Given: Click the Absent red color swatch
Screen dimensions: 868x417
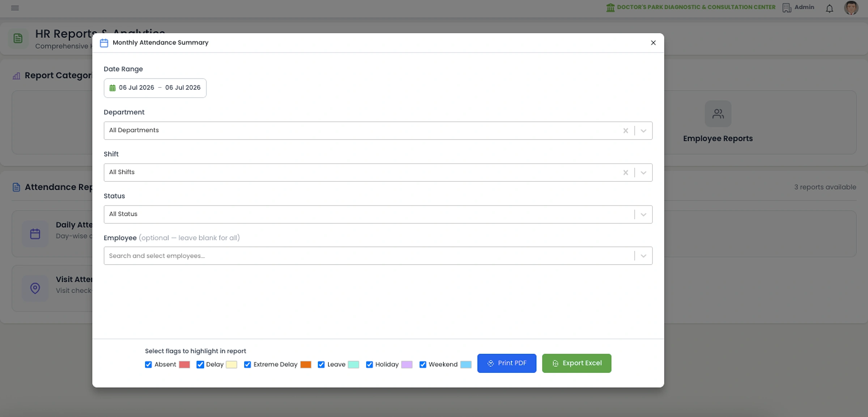Looking at the screenshot, I should click(184, 365).
